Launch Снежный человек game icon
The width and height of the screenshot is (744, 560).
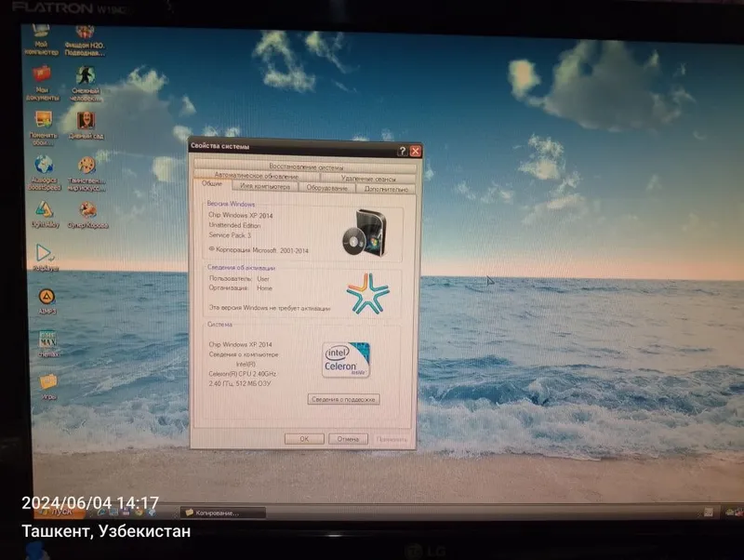point(86,83)
